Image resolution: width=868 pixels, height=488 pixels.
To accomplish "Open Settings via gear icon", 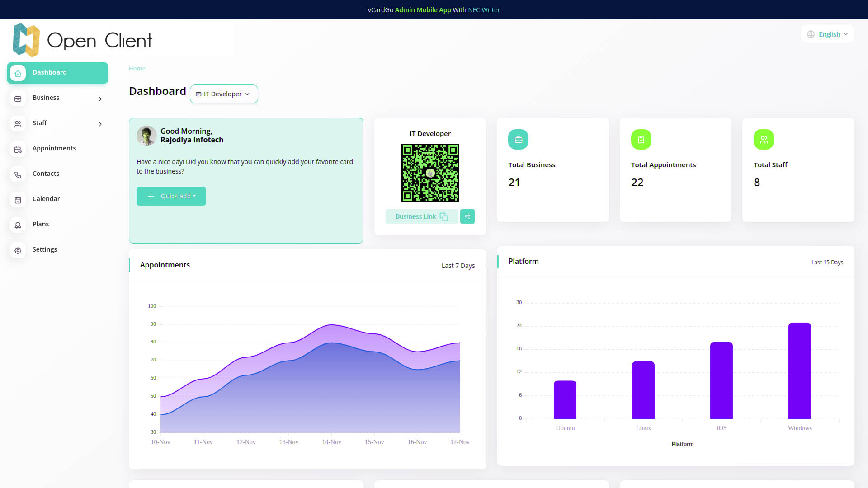I will 18,250.
